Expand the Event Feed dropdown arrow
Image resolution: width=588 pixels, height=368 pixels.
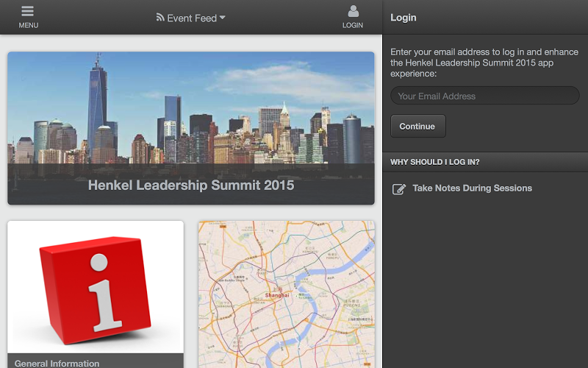point(223,17)
